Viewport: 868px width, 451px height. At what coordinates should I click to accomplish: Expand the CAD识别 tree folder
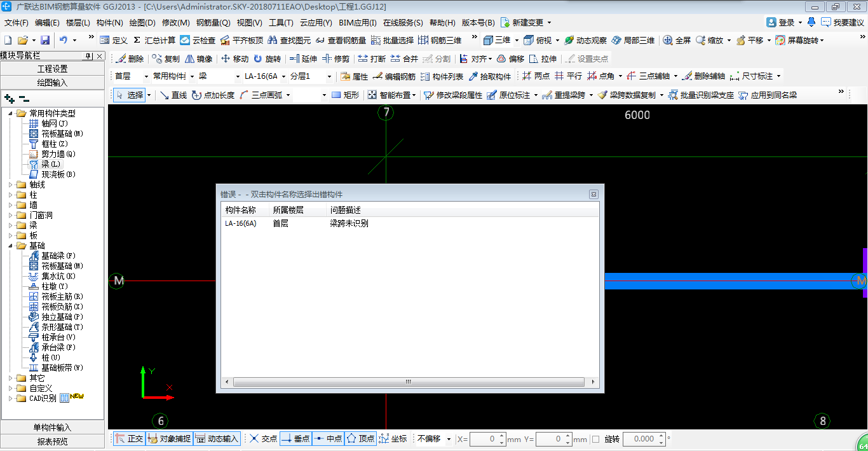(x=11, y=399)
